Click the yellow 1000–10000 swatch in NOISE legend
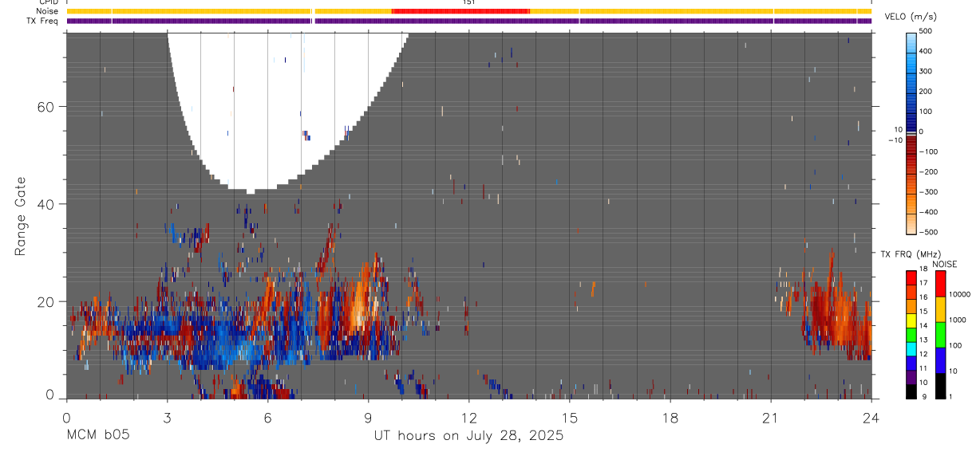Viewport: 980px width, 452px height. [x=940, y=309]
